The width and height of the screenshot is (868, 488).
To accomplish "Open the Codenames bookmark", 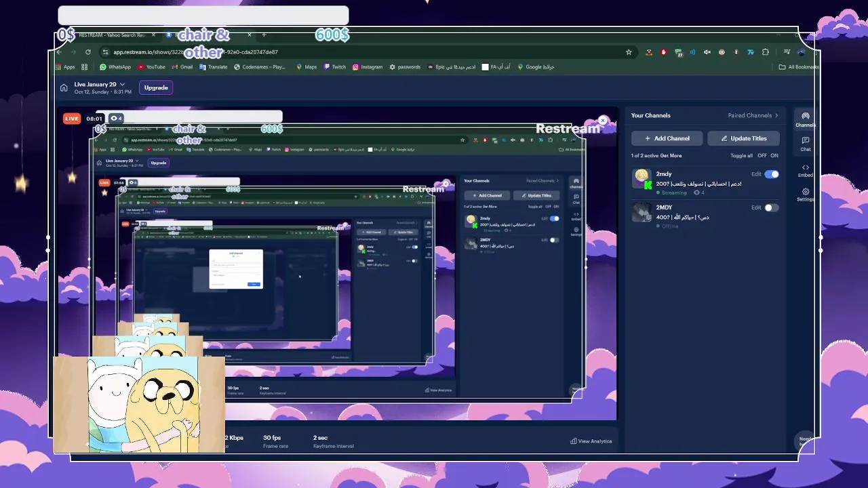I will coord(260,67).
